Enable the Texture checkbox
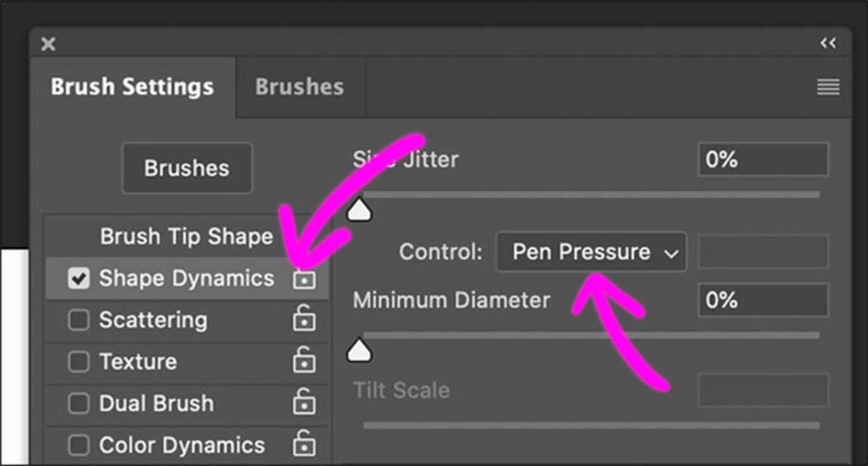Image resolution: width=868 pixels, height=466 pixels. point(79,362)
